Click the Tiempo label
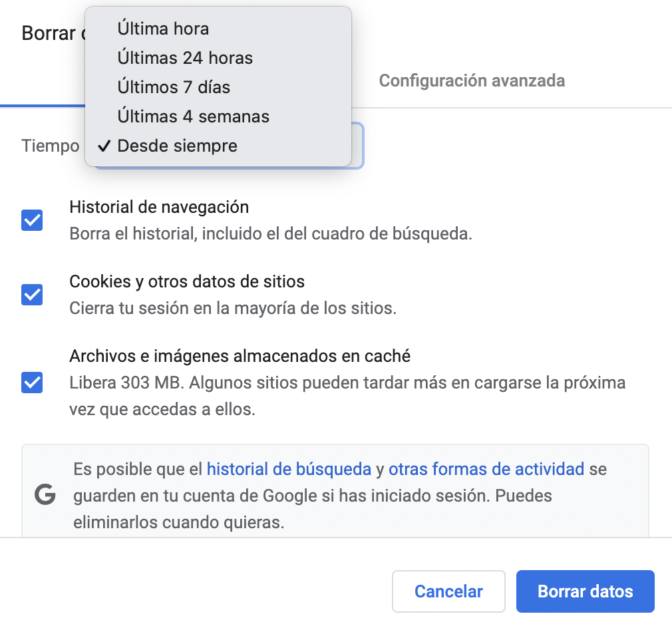The width and height of the screenshot is (672, 624). [x=50, y=146]
